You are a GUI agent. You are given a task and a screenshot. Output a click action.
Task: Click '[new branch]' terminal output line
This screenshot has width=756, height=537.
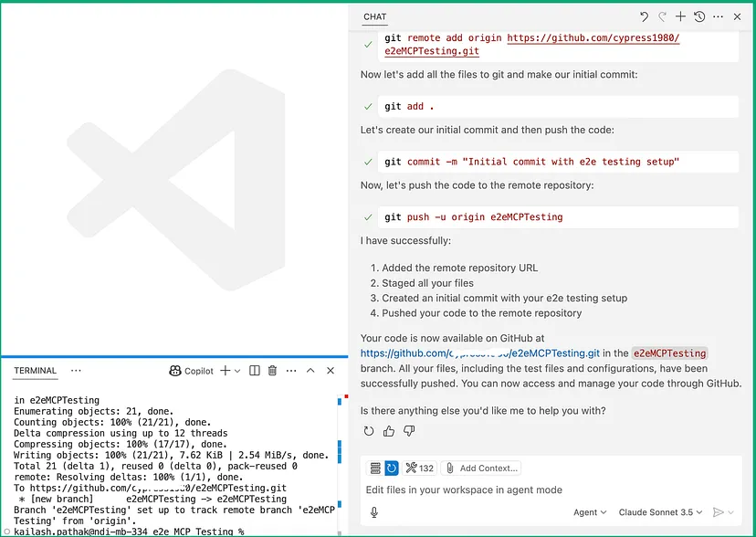click(152, 499)
